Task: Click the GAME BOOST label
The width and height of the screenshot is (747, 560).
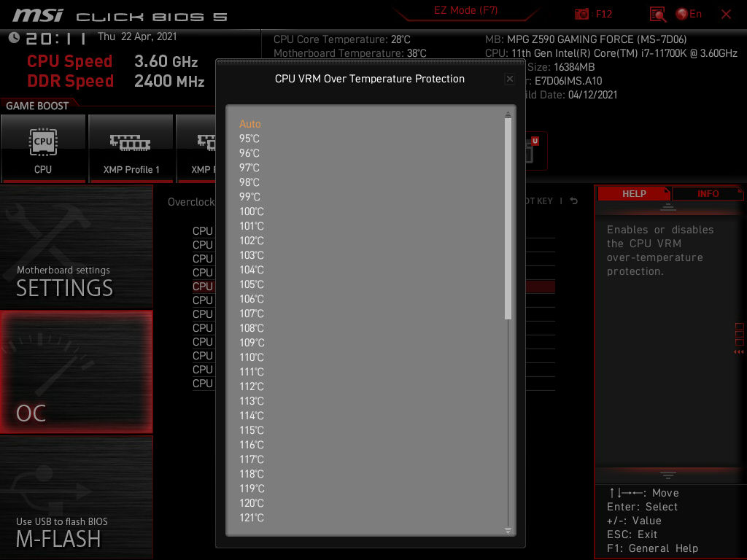Action: [37, 106]
